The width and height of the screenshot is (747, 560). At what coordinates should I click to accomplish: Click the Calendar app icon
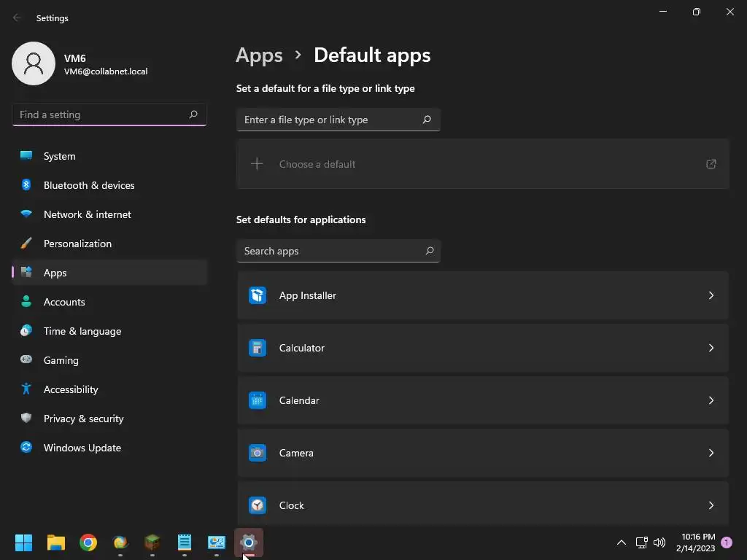[258, 400]
